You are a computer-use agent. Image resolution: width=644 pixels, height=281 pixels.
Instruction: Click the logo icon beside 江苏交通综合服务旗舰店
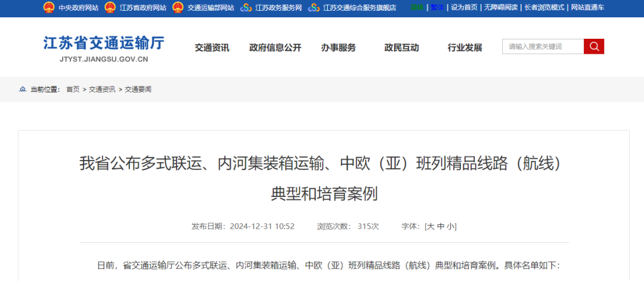[314, 8]
